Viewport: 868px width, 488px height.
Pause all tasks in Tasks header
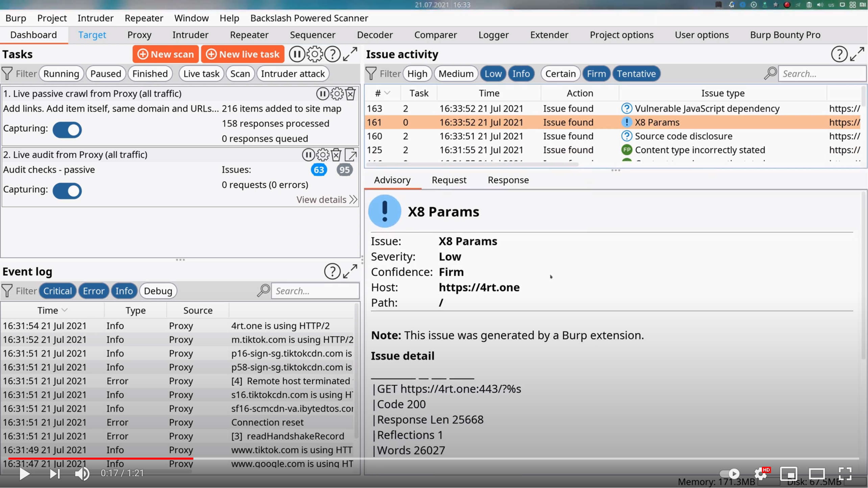coord(297,54)
